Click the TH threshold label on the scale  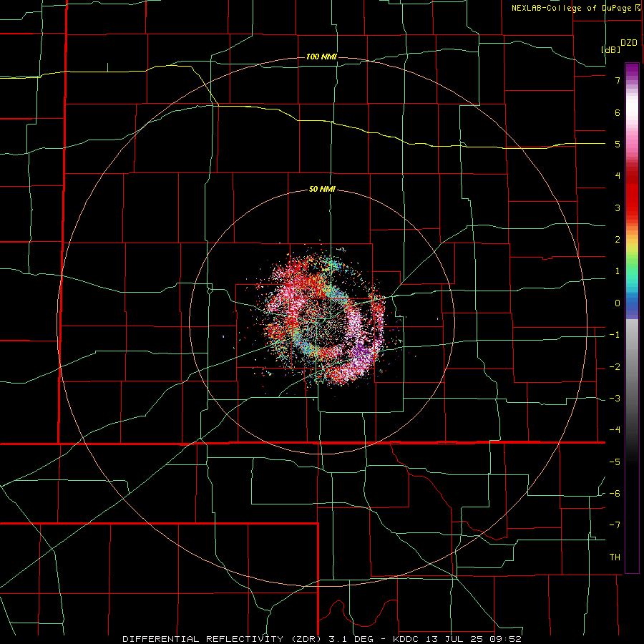point(615,557)
